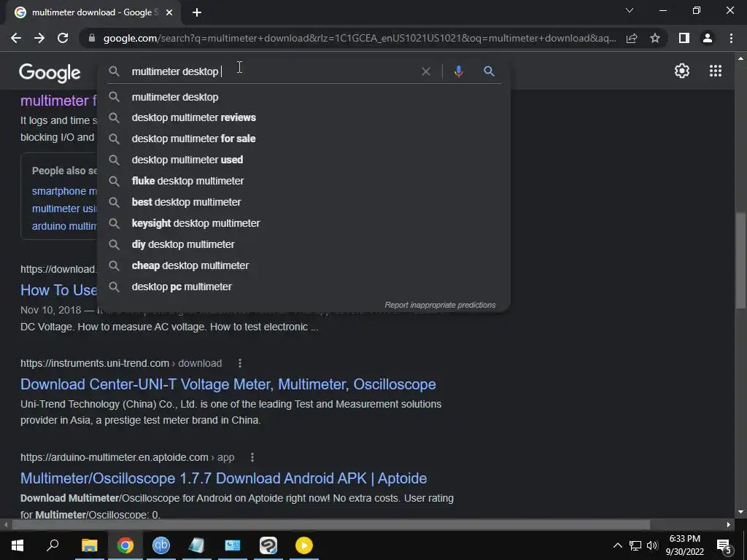
Task: Open options for aptoide result
Action: click(252, 458)
